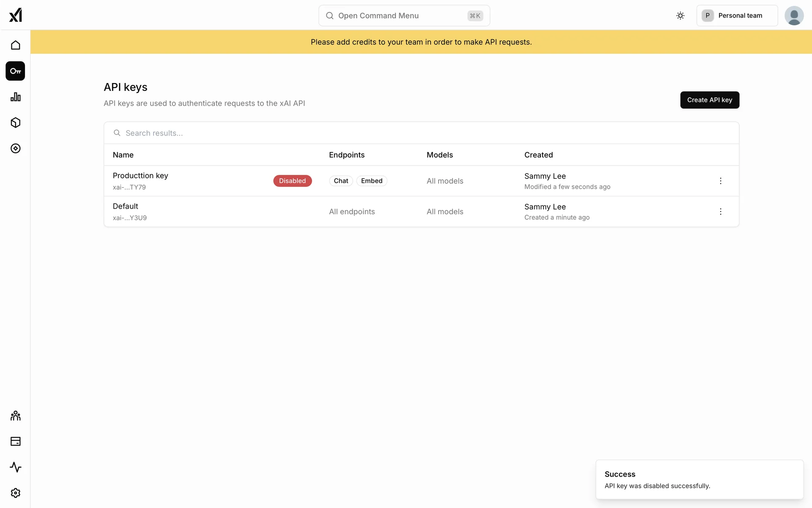The width and height of the screenshot is (812, 508).
Task: Open the Personal team switcher dropdown
Action: point(737,16)
